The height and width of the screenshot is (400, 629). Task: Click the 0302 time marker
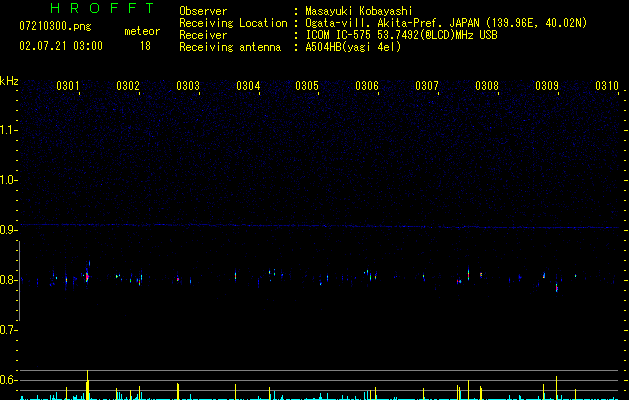point(128,86)
